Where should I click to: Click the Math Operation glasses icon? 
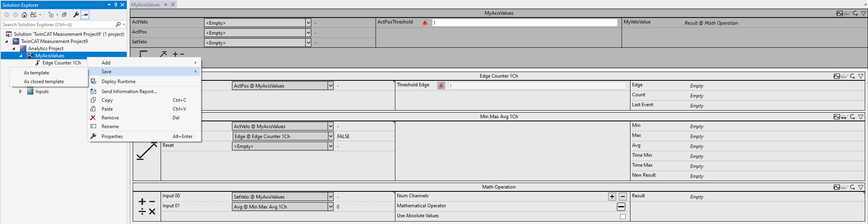point(844,187)
